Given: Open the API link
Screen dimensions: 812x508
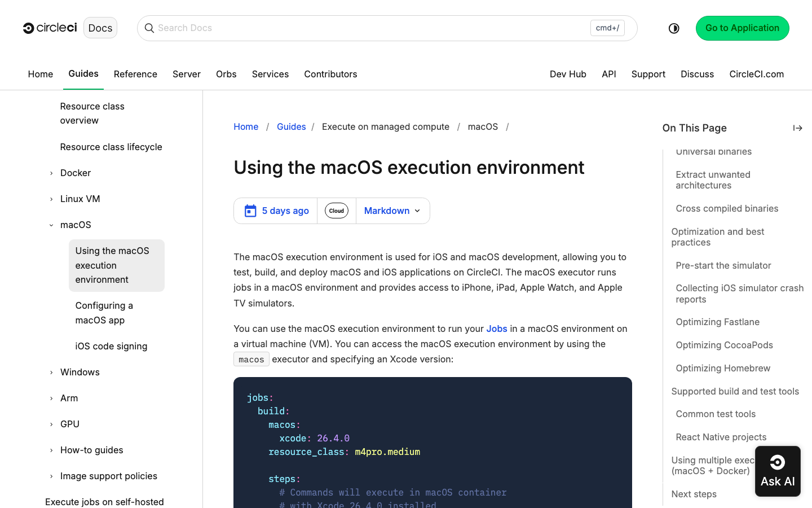Looking at the screenshot, I should pyautogui.click(x=609, y=74).
